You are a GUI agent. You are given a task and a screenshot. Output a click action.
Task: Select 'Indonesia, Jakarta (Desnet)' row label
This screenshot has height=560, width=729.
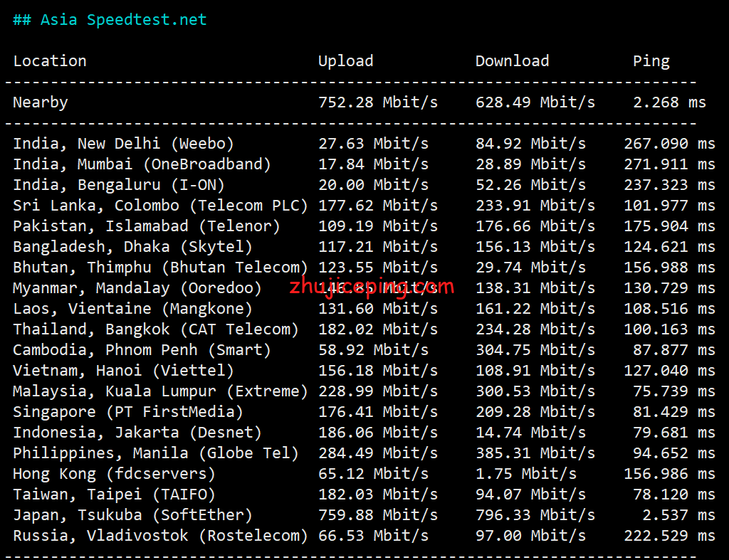pos(137,433)
